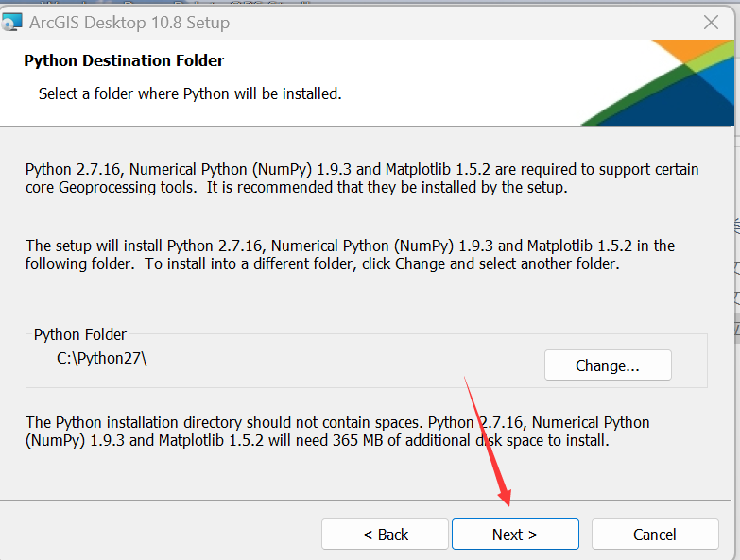Open folder browser with Change... button
The image size is (740, 560).
click(x=607, y=365)
